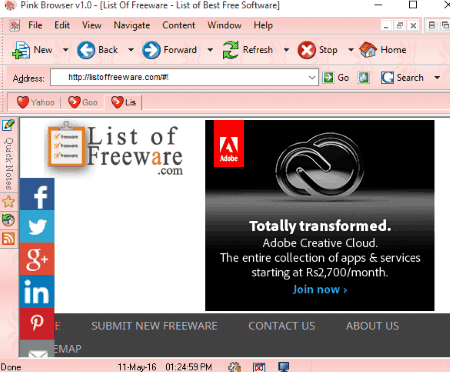Open the Quick Notes pencil icon in sidebar
Viewport: 450px width, 372px height.
tap(8, 125)
